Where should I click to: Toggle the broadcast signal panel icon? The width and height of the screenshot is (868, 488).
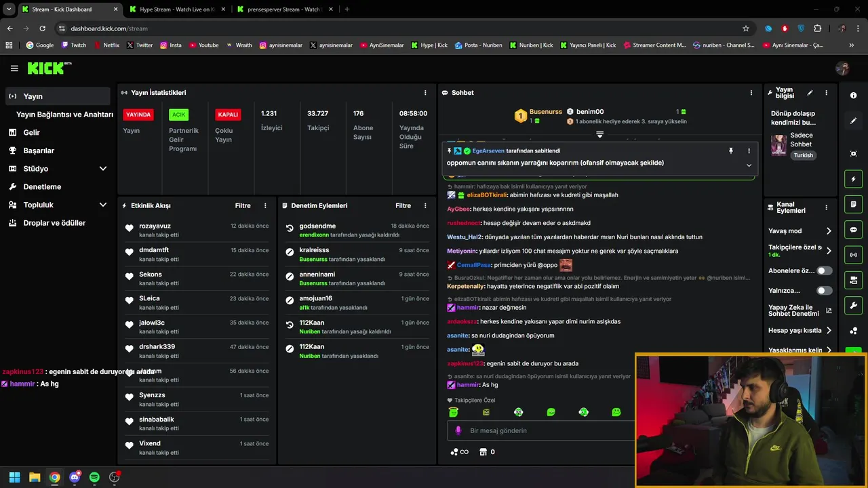(853, 255)
